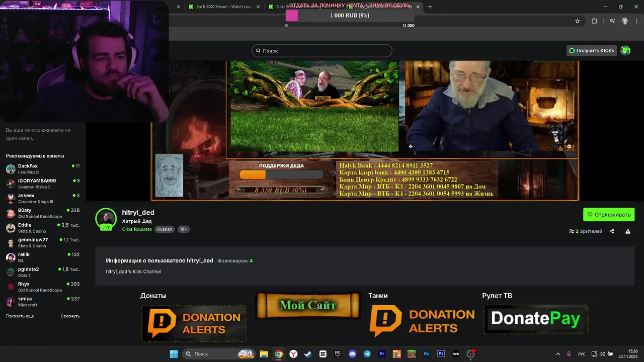Image resolution: width=644 pixels, height=362 pixels.
Task: Switch to Google Chrome in taskbar
Action: tap(278, 354)
